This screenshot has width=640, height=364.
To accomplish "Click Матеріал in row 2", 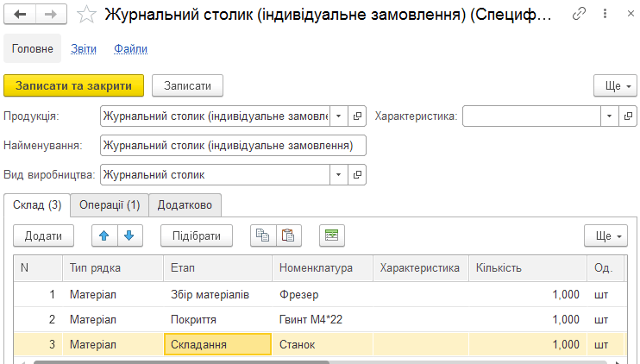I will 113,319.
